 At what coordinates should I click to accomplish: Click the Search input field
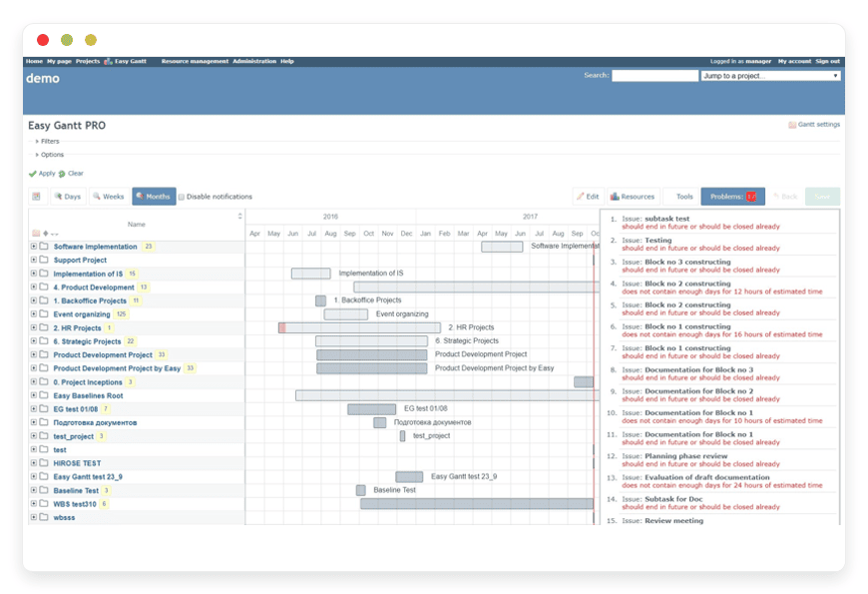[x=654, y=75]
